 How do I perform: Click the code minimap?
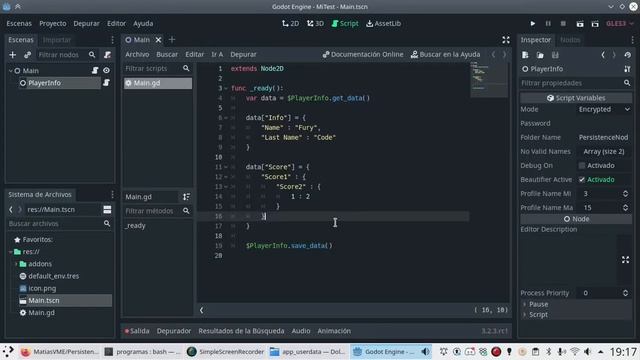point(489,79)
